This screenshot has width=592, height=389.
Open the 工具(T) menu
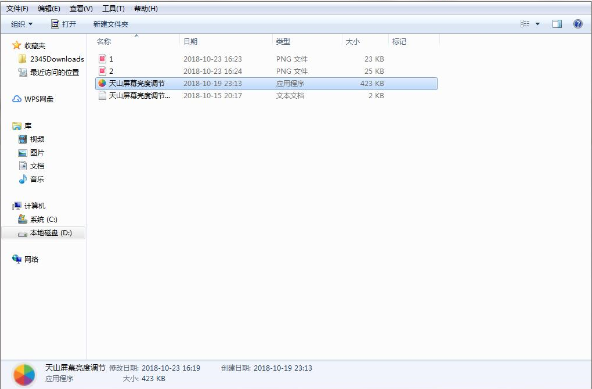(113, 8)
